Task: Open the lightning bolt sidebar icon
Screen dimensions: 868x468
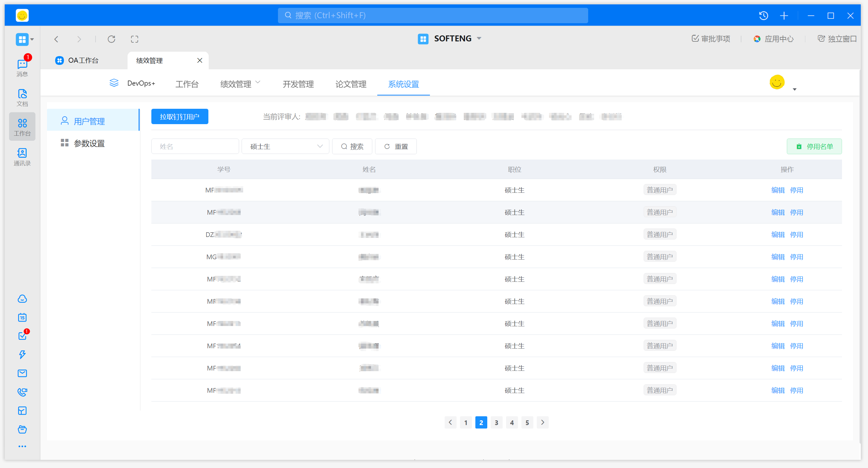Action: click(22, 355)
